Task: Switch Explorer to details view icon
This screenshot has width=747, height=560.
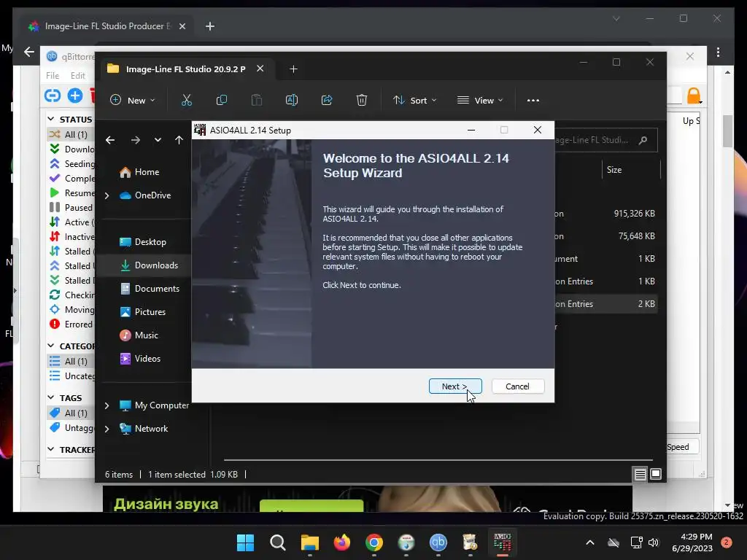Action: (640, 474)
